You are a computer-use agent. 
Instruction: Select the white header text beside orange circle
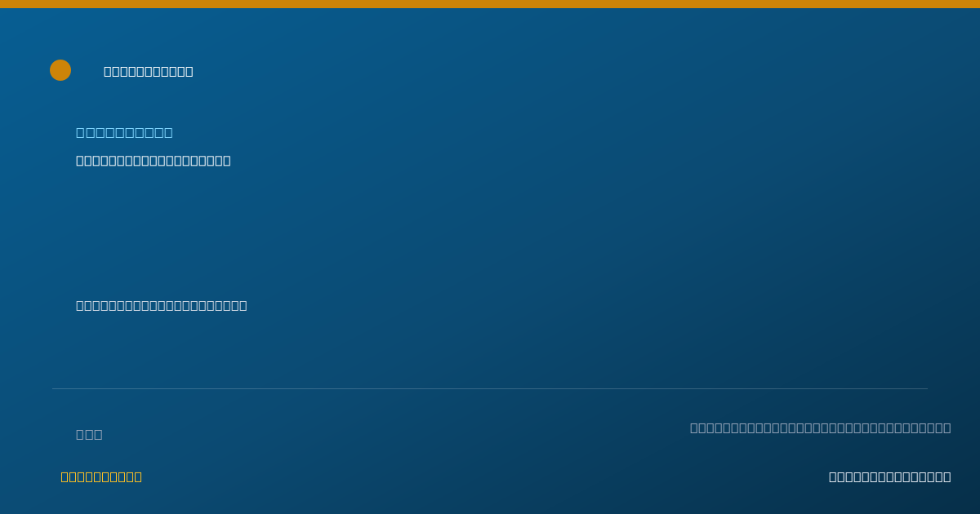(x=149, y=72)
